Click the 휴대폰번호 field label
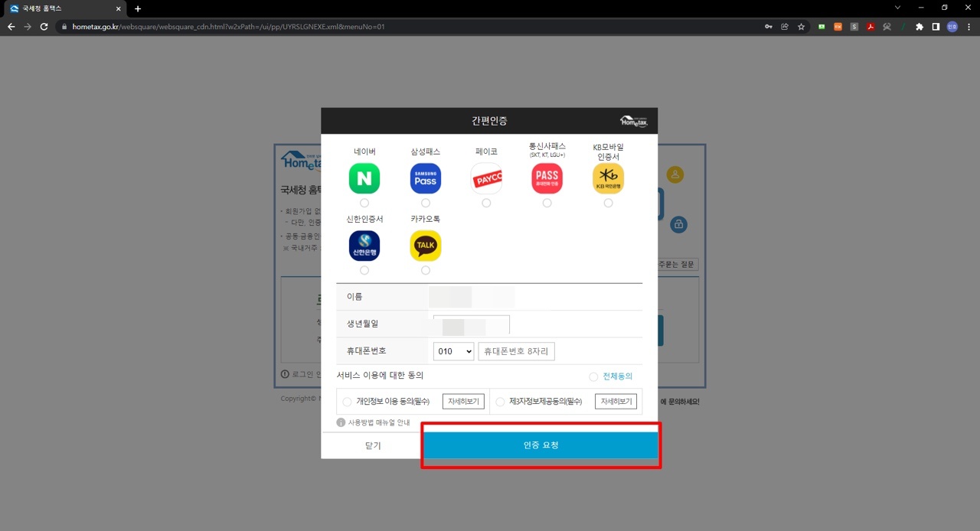980x531 pixels. tap(367, 350)
